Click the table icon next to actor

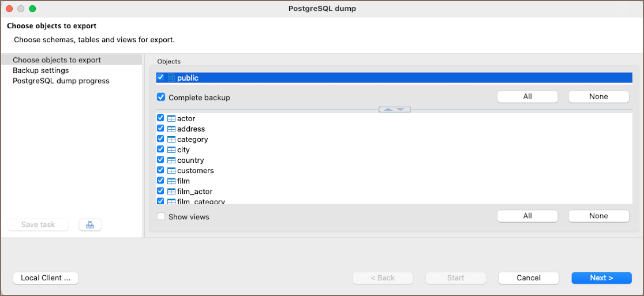tap(171, 119)
